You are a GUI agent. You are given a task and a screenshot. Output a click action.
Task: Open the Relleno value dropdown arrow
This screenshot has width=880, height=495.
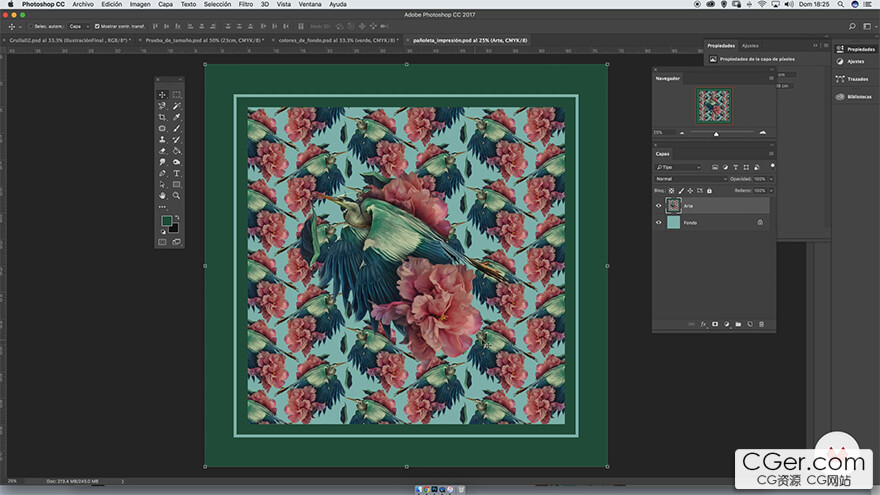point(771,191)
